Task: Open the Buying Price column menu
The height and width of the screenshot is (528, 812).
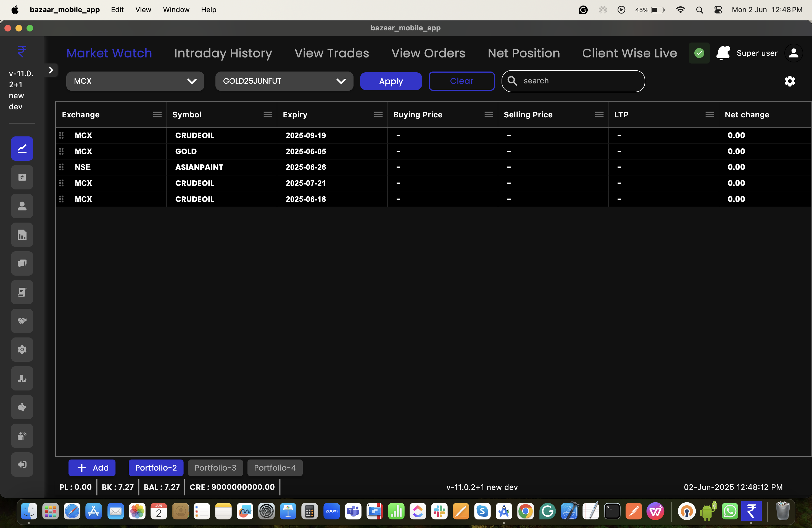Action: [x=489, y=114]
